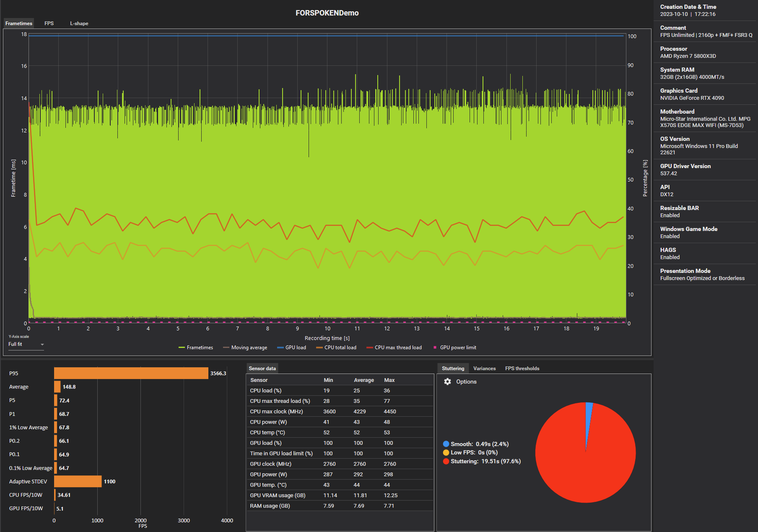The width and height of the screenshot is (758, 532).
Task: Switch to the FPS tab
Action: click(x=49, y=23)
